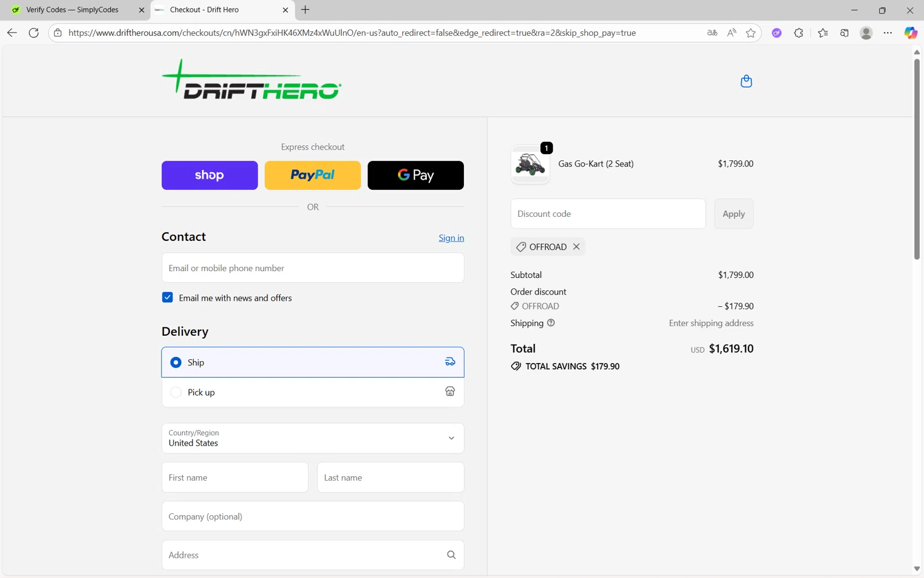Click the translate page icon in address bar
Screen dimensions: 924x578
712,33
